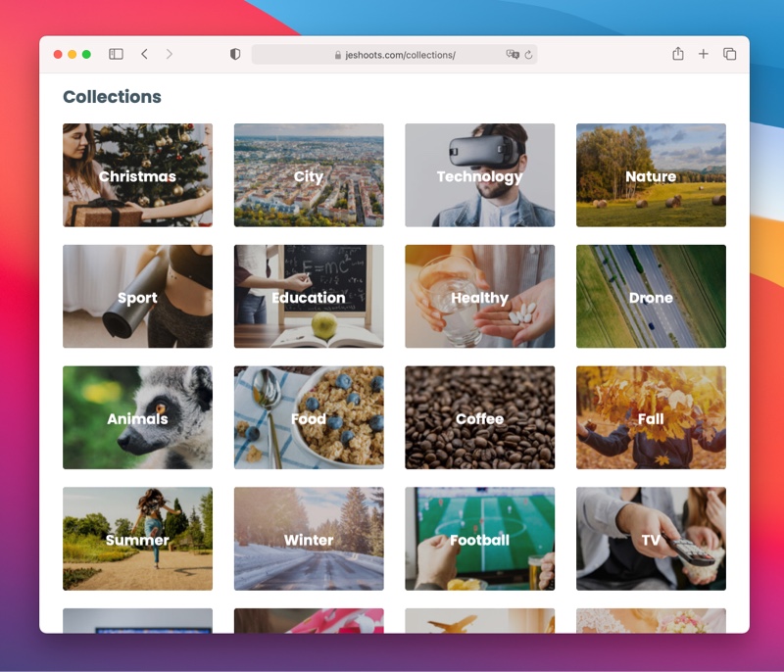Click the translate icon in address bar
This screenshot has width=784, height=672.
(x=513, y=55)
